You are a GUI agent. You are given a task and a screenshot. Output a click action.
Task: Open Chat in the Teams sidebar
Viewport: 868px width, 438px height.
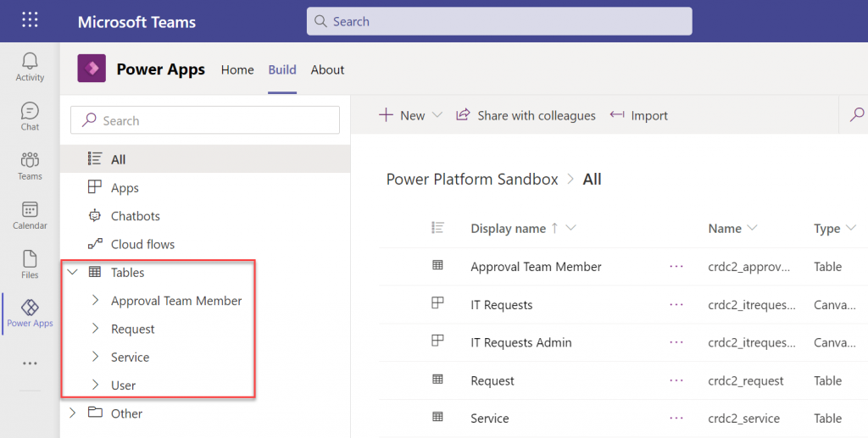[30, 117]
